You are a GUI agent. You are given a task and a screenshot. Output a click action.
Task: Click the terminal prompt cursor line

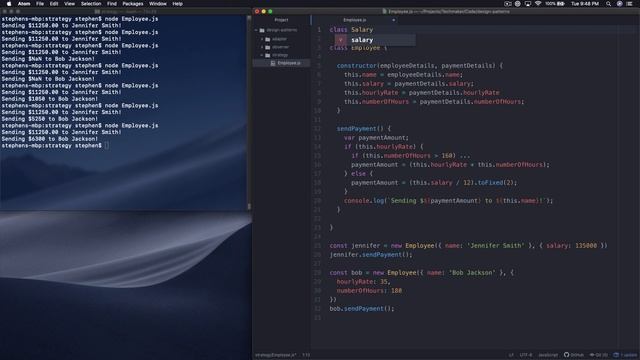click(x=55, y=145)
